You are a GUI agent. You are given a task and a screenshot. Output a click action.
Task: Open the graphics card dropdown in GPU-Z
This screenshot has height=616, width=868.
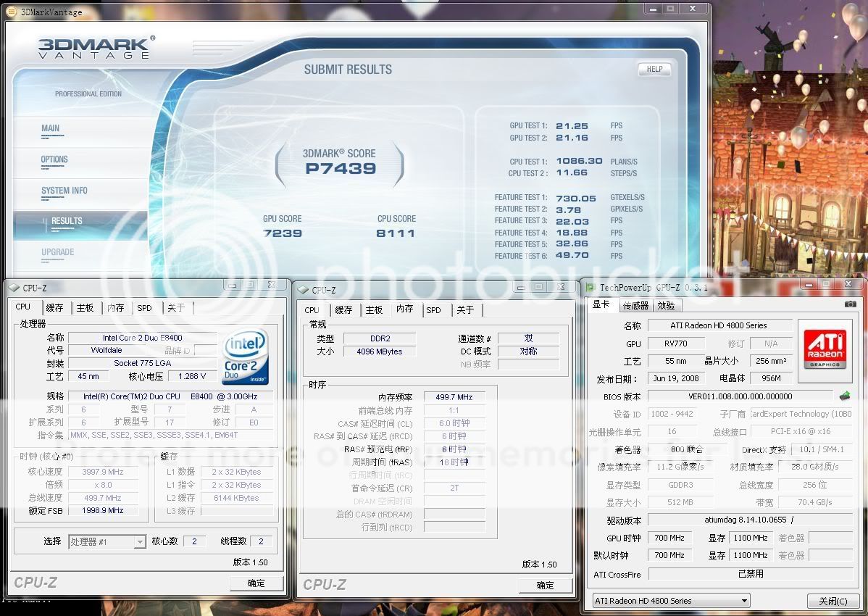pyautogui.click(x=745, y=601)
